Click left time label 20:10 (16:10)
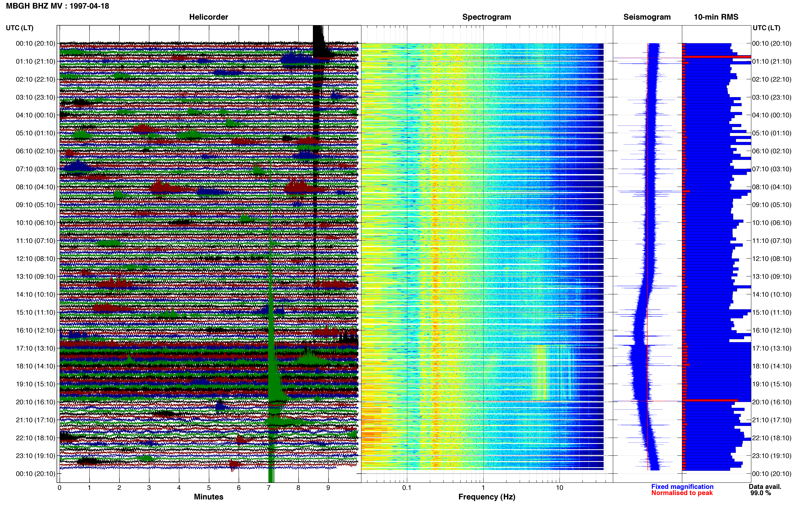 tap(36, 402)
